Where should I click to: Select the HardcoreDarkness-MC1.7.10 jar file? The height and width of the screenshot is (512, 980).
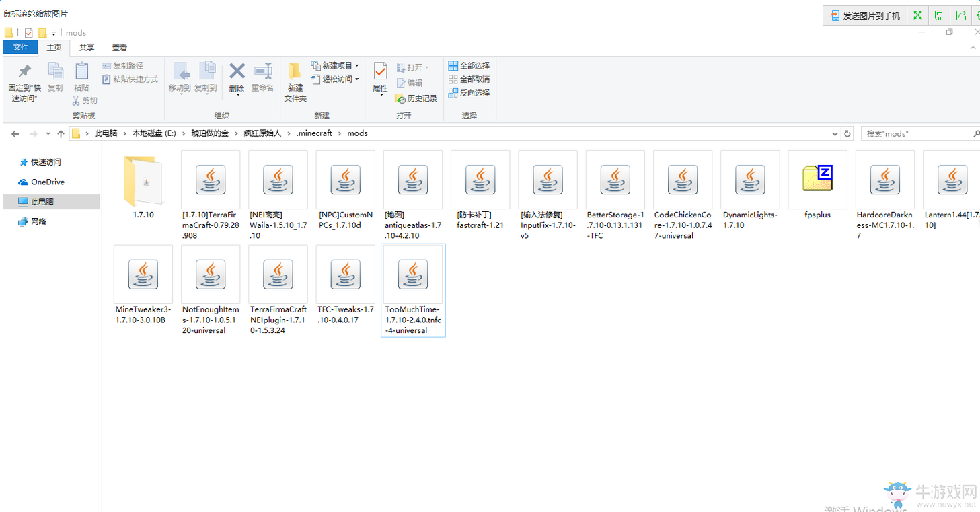tap(885, 195)
